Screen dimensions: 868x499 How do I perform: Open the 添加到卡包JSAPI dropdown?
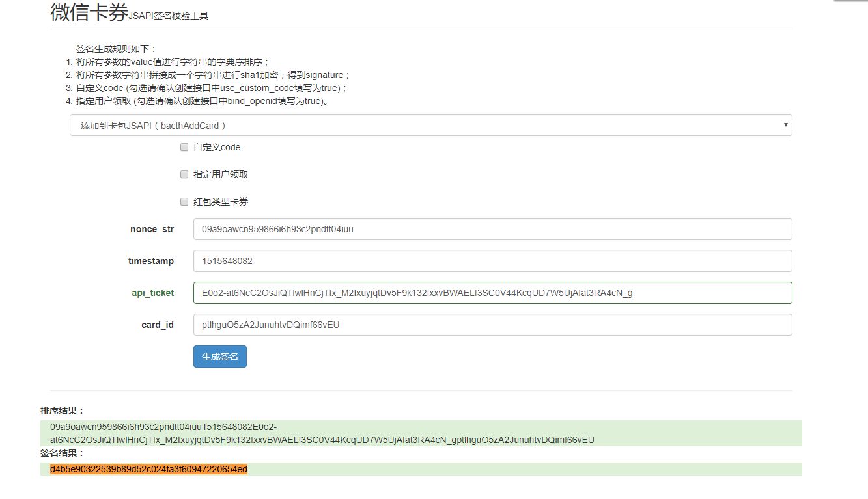pyautogui.click(x=430, y=125)
